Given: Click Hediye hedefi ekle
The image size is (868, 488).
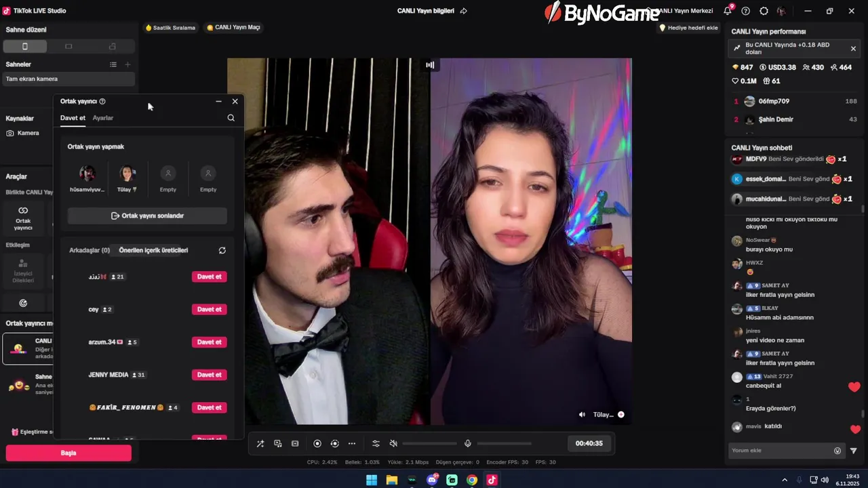Looking at the screenshot, I should coord(689,28).
